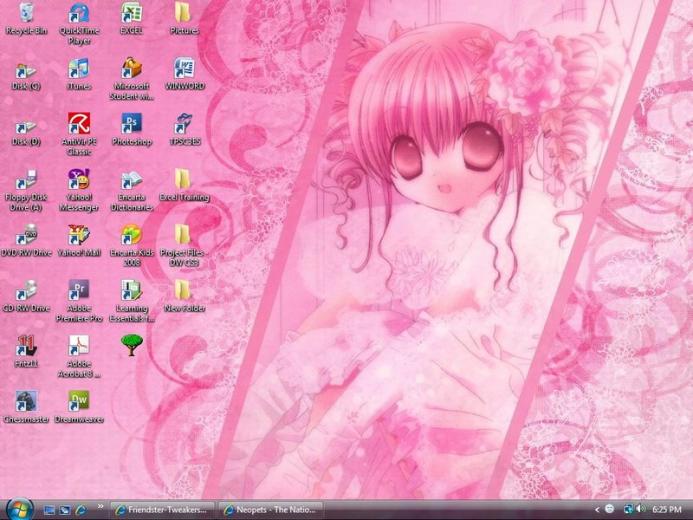Select the Floppy Disk Drive (A) shortcut
This screenshot has width=693, height=520.
[26, 190]
